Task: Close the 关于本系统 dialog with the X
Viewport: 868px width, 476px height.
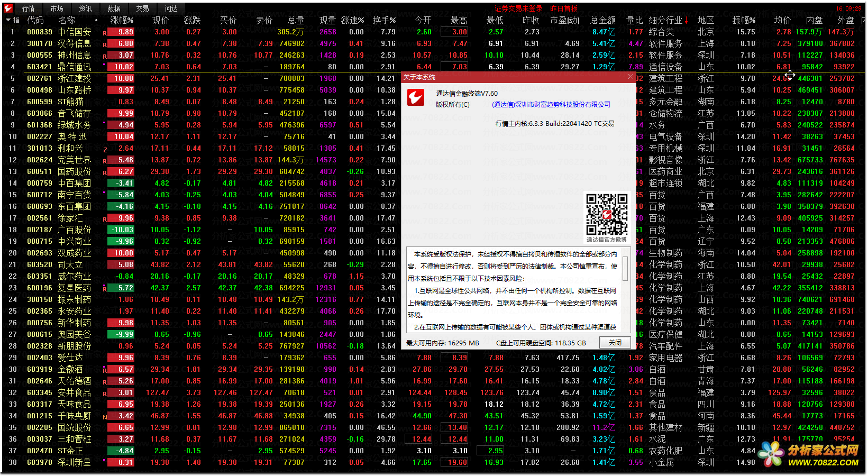Action: 631,77
